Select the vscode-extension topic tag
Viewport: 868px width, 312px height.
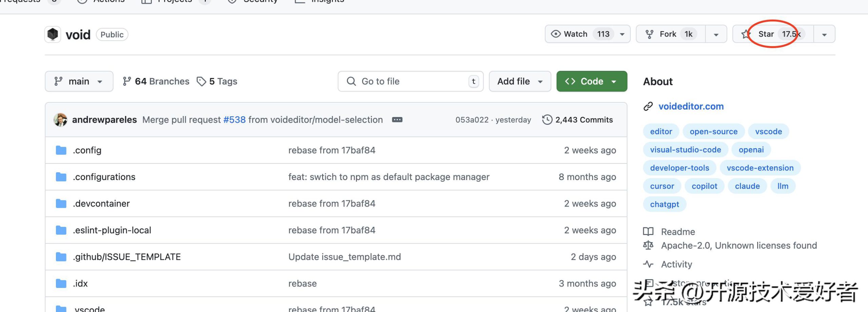point(760,168)
